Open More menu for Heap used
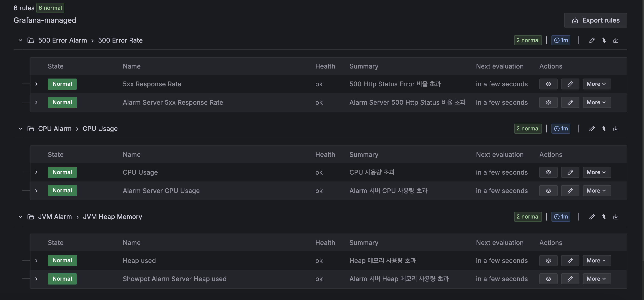The width and height of the screenshot is (644, 300). click(597, 260)
